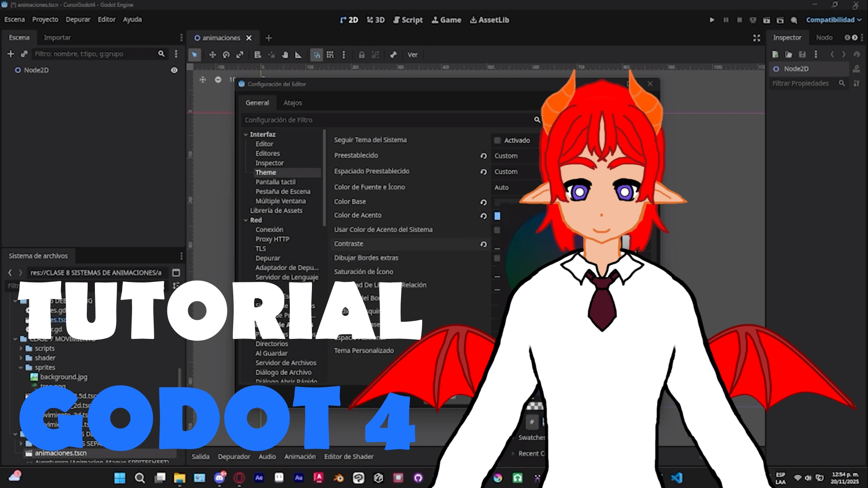
Task: Select the Scale tool
Action: (240, 55)
